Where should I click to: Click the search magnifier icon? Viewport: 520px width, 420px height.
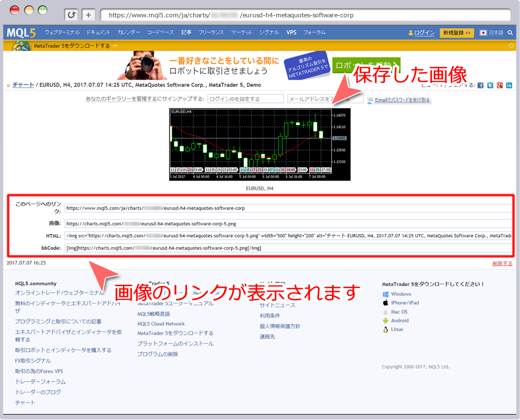(510, 33)
